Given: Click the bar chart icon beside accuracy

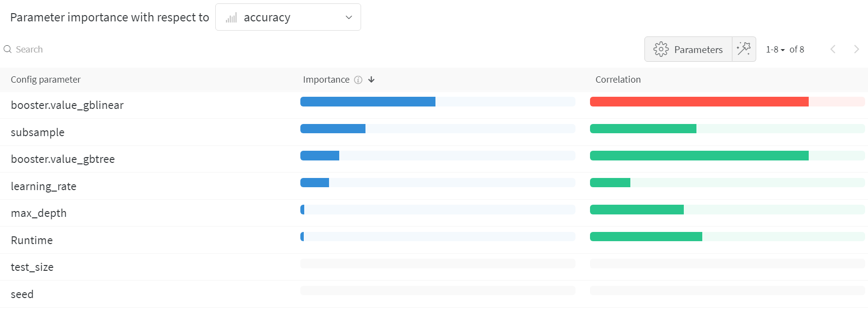Looking at the screenshot, I should coord(231,18).
